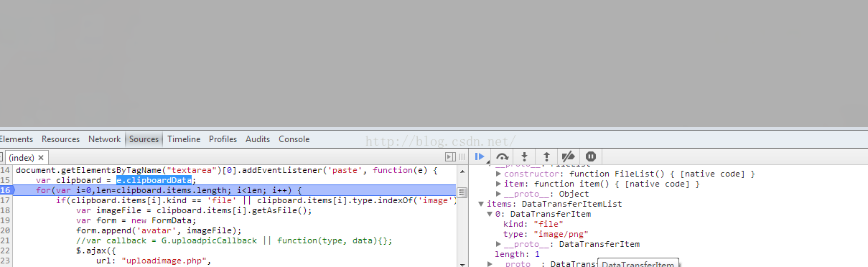Set breakpoint on line number 14
The width and height of the screenshot is (868, 267).
click(6, 170)
